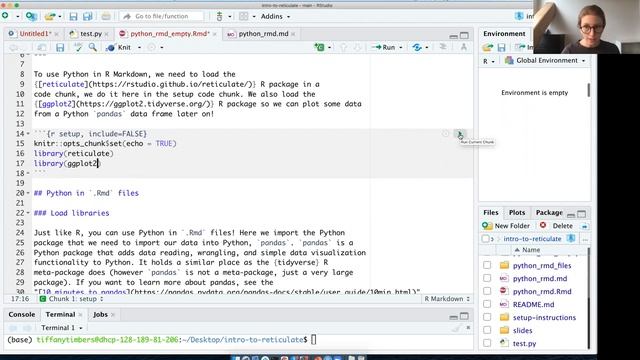The height and width of the screenshot is (360, 640).
Task: Check the box next to python_rmd_files
Action: point(487,265)
